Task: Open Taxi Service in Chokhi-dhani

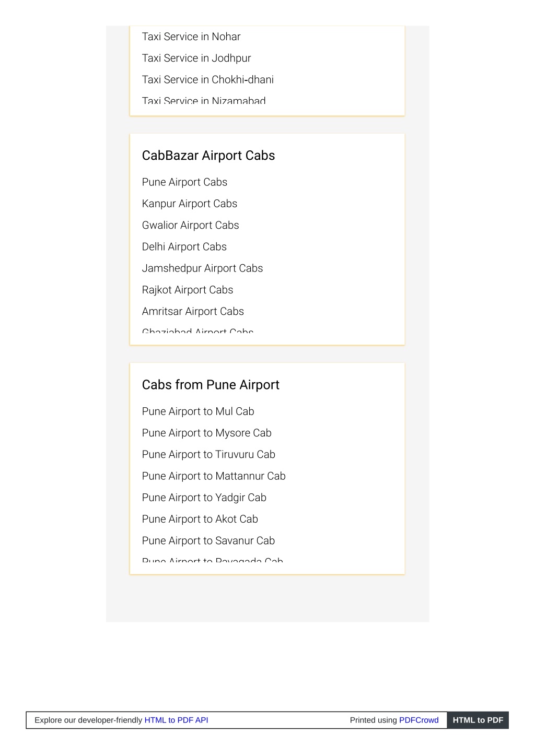Action: (208, 79)
